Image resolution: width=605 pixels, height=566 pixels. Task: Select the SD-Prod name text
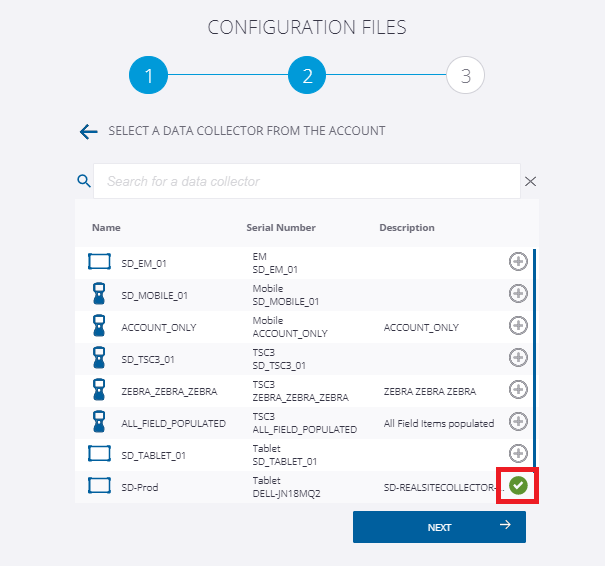coord(140,488)
